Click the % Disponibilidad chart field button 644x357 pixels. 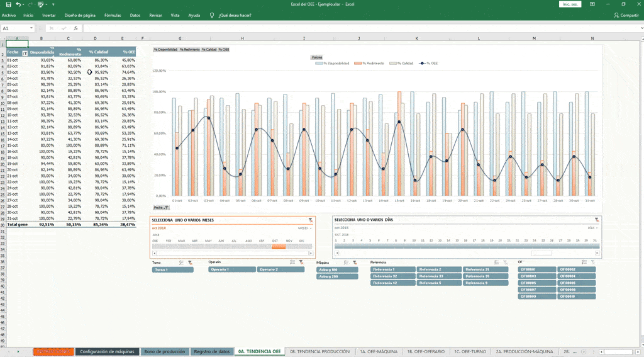tap(165, 49)
